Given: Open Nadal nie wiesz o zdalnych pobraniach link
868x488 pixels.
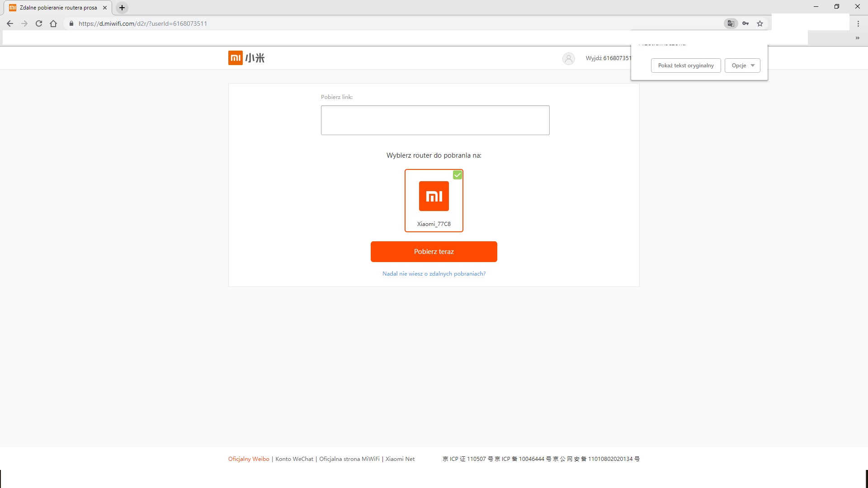Looking at the screenshot, I should [x=434, y=274].
